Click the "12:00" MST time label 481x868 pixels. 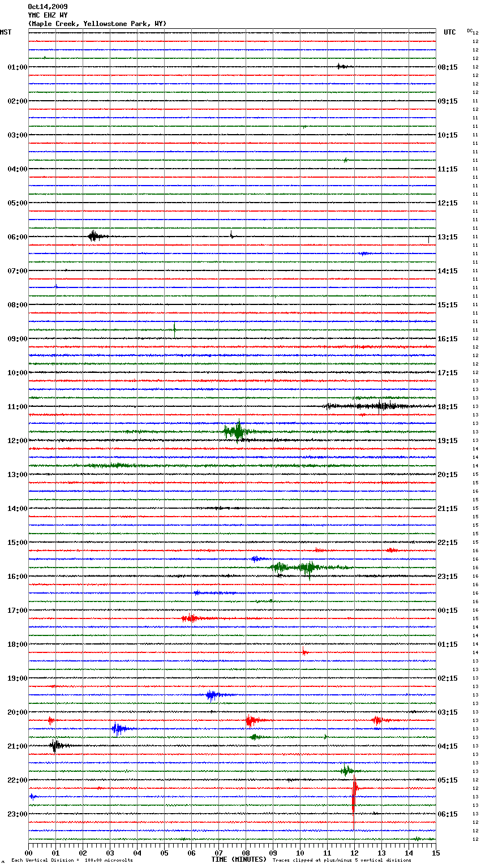pyautogui.click(x=18, y=441)
